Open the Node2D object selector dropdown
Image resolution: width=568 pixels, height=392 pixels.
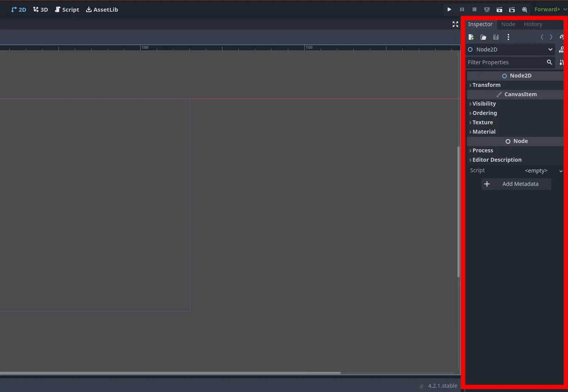pyautogui.click(x=550, y=49)
